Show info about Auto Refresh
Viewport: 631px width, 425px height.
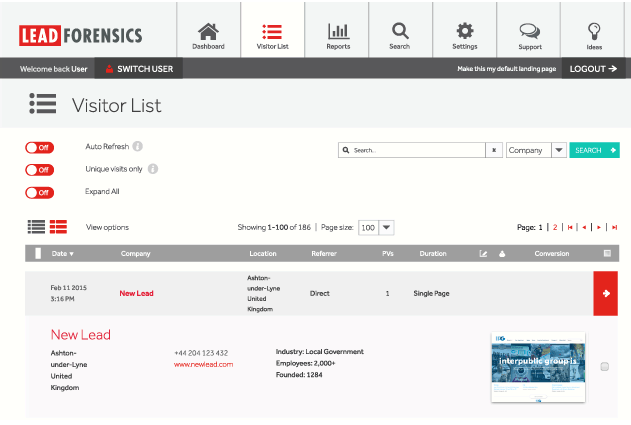[138, 146]
